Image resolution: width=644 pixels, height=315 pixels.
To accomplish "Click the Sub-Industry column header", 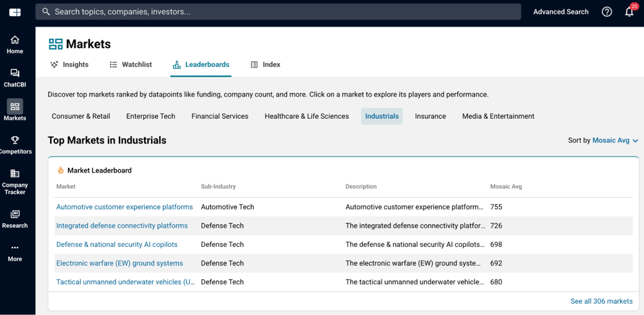I will tap(218, 186).
